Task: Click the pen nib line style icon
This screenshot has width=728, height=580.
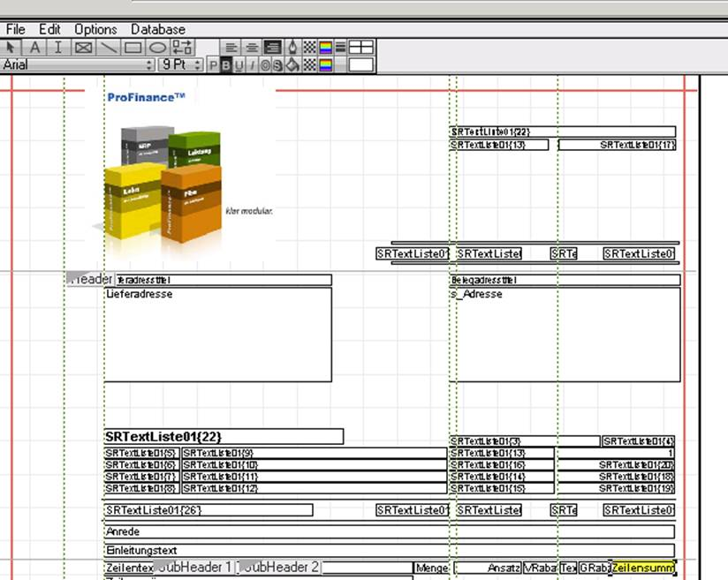Action: [x=292, y=48]
